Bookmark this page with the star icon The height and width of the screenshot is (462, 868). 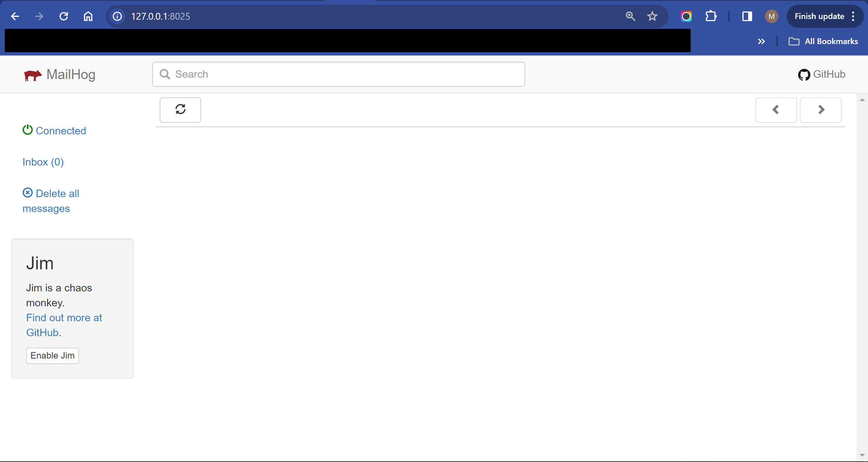pos(652,16)
